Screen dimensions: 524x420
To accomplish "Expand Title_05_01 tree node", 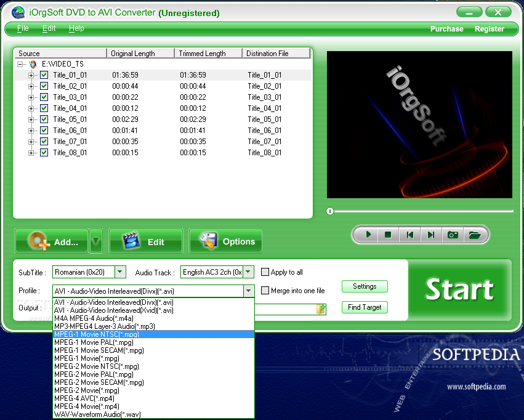I will [31, 119].
